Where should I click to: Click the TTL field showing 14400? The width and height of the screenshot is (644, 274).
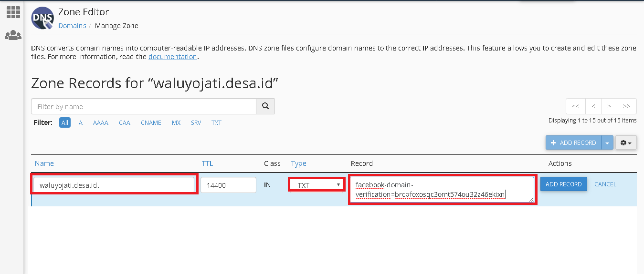228,185
